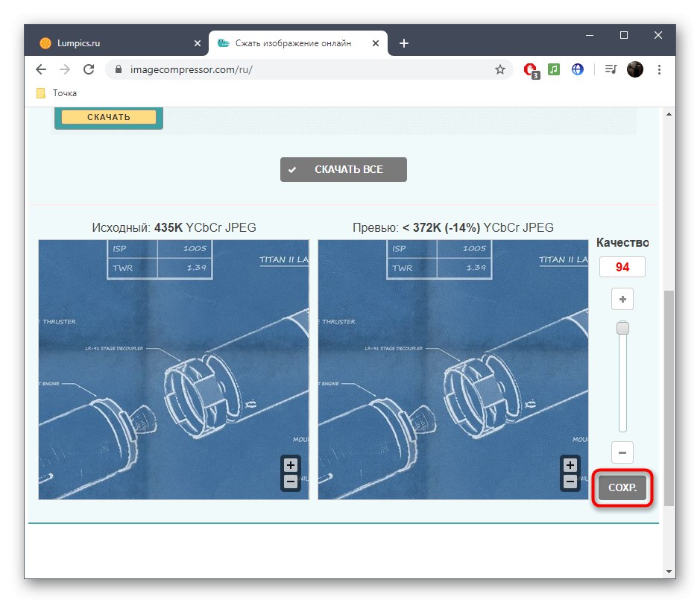Image resolution: width=700 pixels, height=603 pixels.
Task: Click the Исходный: 435K YCbCr JPEG label
Action: click(174, 227)
